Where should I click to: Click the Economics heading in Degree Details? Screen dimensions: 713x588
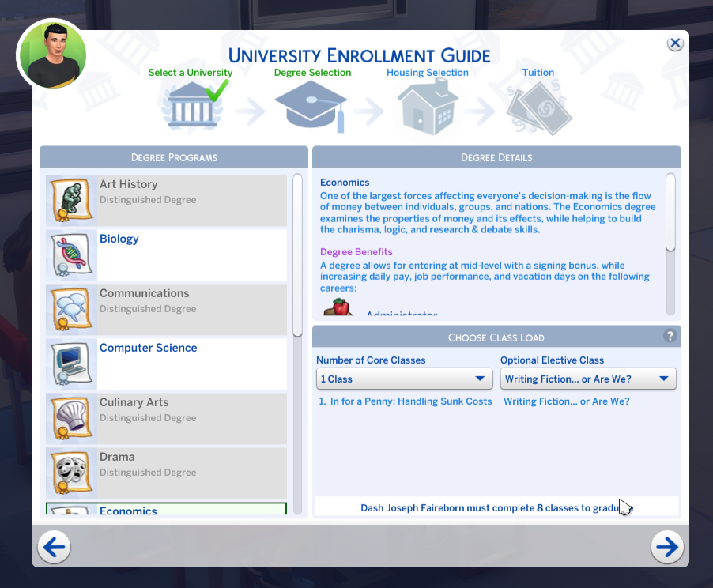pos(345,183)
